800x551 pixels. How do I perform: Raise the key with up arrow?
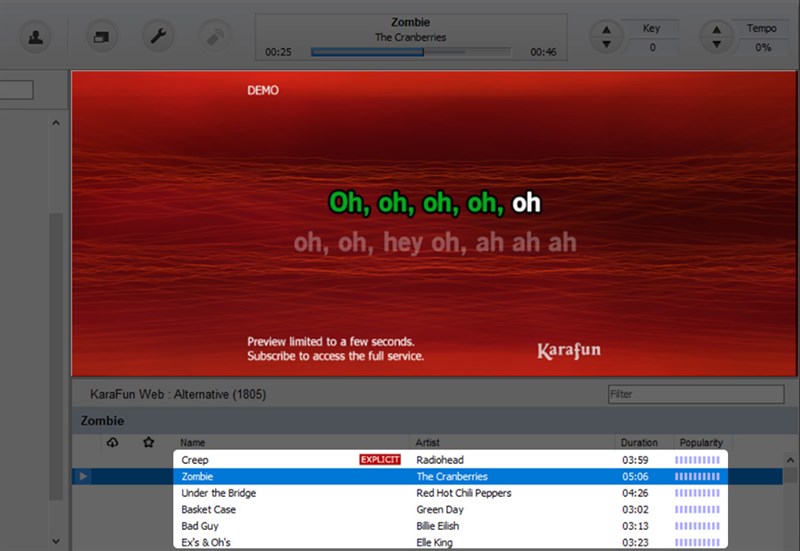pyautogui.click(x=606, y=30)
